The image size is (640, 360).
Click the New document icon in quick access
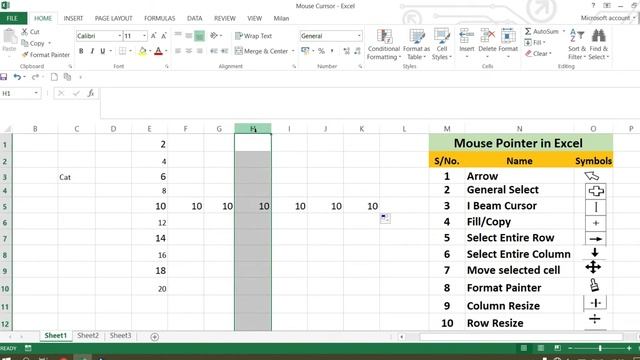(x=54, y=77)
